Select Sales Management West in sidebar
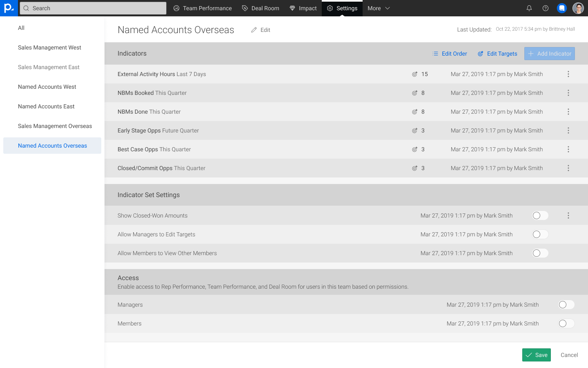Image resolution: width=588 pixels, height=368 pixels. coord(49,47)
